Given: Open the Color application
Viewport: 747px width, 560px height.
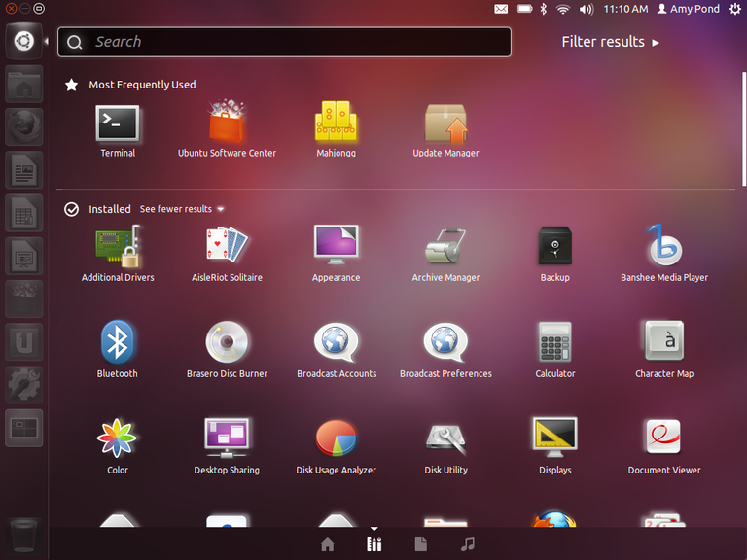Looking at the screenshot, I should 117,438.
